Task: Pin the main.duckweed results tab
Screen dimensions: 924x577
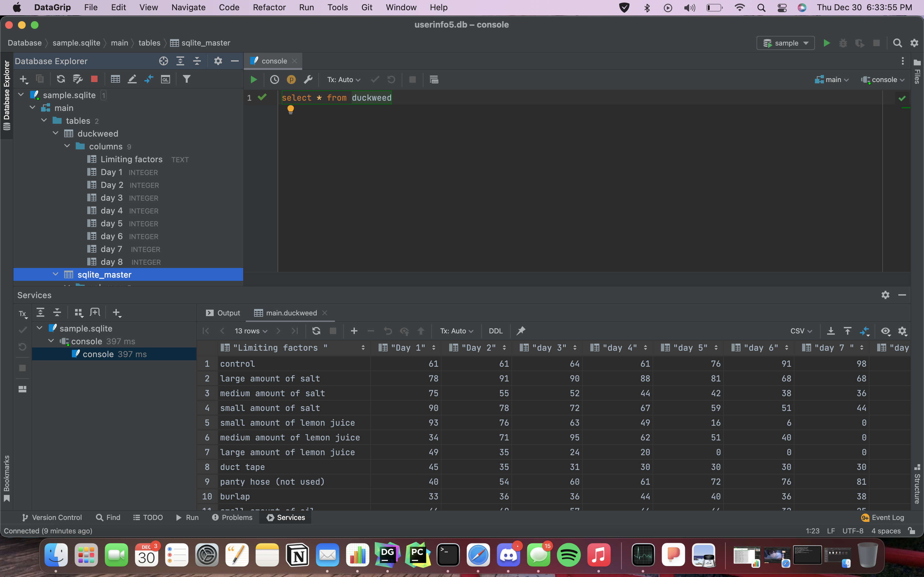Action: [521, 331]
